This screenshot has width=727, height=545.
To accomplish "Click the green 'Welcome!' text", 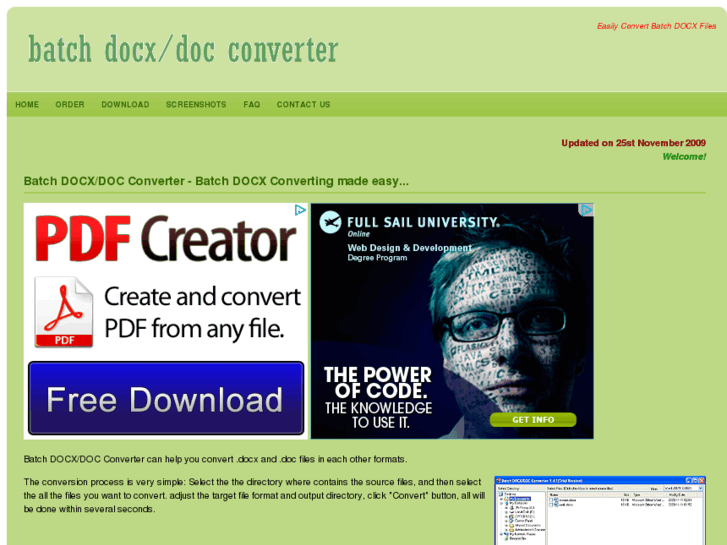I will click(x=684, y=157).
